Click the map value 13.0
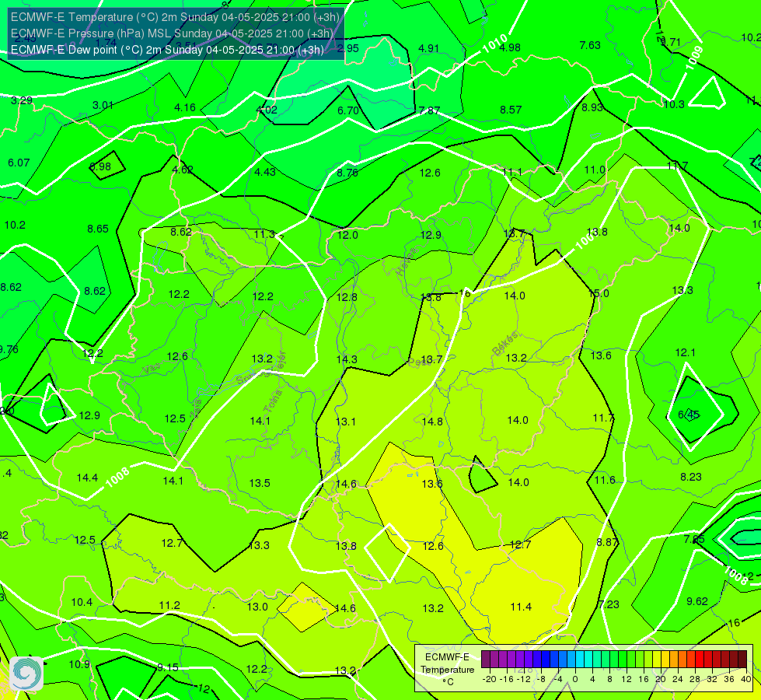 pos(257,607)
